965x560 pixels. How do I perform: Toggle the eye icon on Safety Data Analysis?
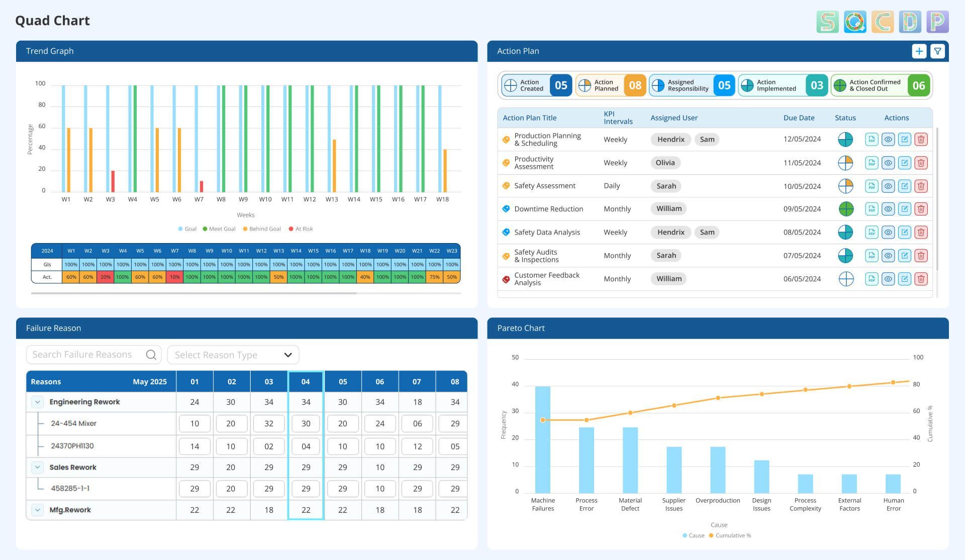tap(888, 232)
